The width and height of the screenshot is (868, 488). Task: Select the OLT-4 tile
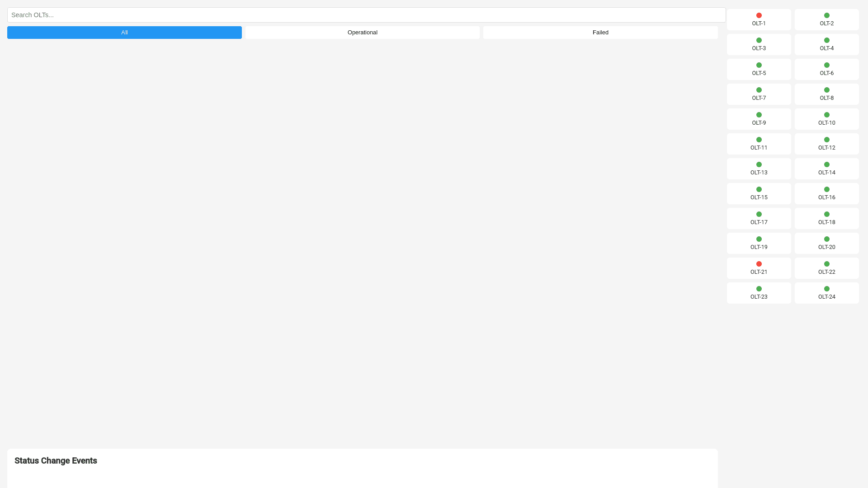(826, 45)
